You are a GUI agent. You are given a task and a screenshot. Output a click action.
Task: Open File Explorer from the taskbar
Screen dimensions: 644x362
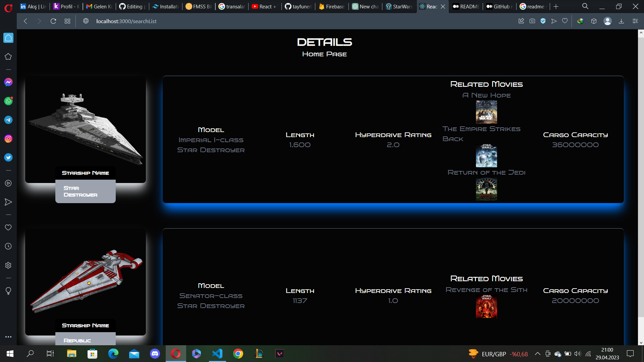tap(71, 354)
